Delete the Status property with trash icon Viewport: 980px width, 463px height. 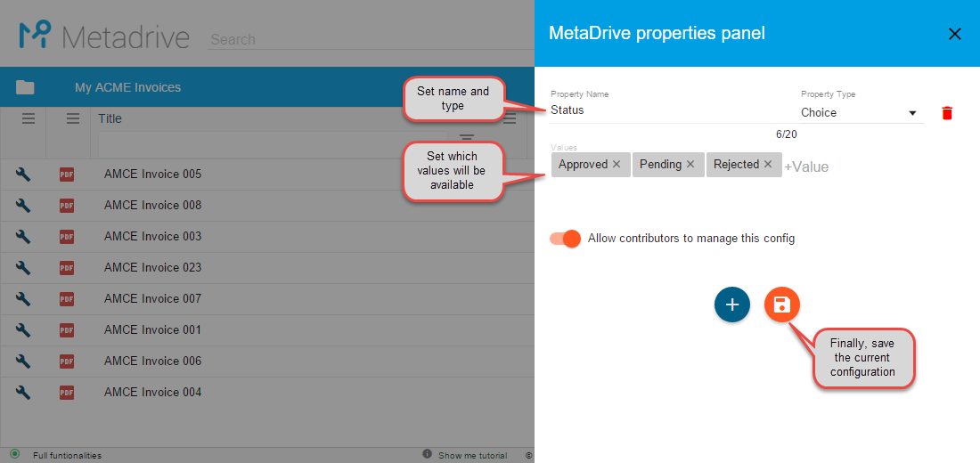[x=947, y=113]
